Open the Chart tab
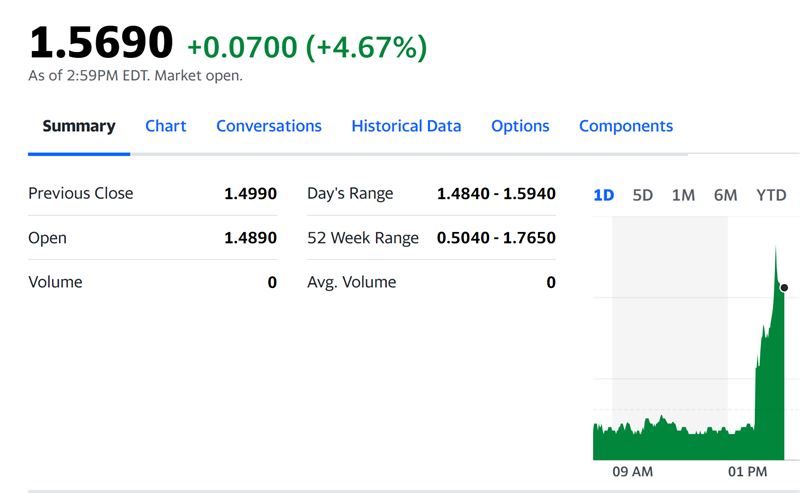Screen dimensions: 800x493 165,126
